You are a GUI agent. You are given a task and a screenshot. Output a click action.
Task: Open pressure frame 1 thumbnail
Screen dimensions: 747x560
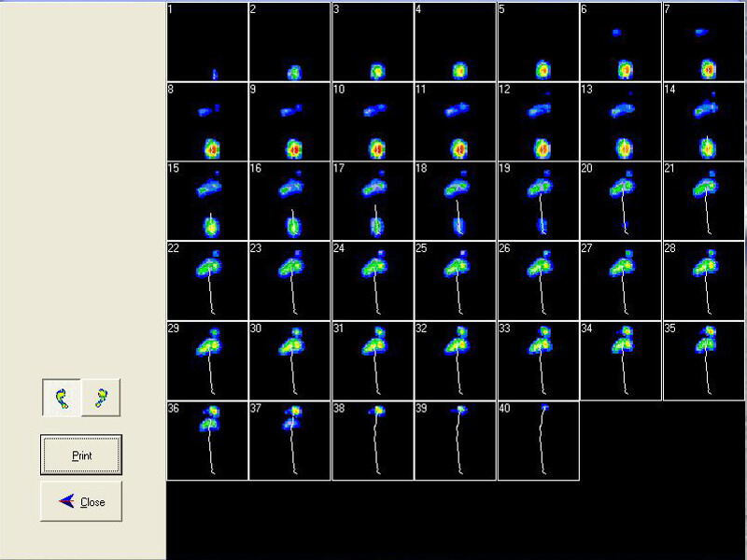click(x=207, y=41)
